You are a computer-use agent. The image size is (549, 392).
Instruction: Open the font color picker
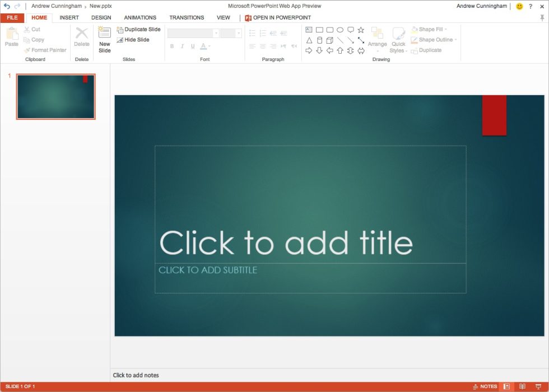203,46
